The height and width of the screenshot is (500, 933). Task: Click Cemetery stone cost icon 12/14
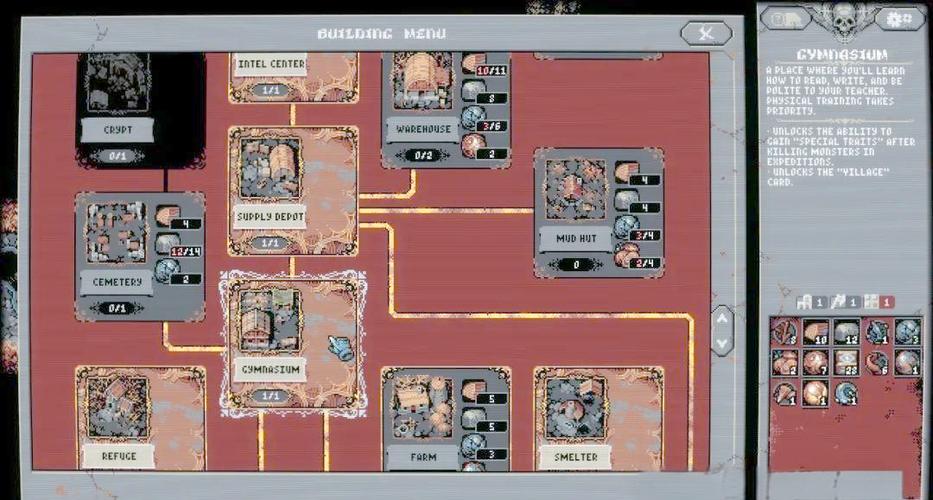coord(167,243)
